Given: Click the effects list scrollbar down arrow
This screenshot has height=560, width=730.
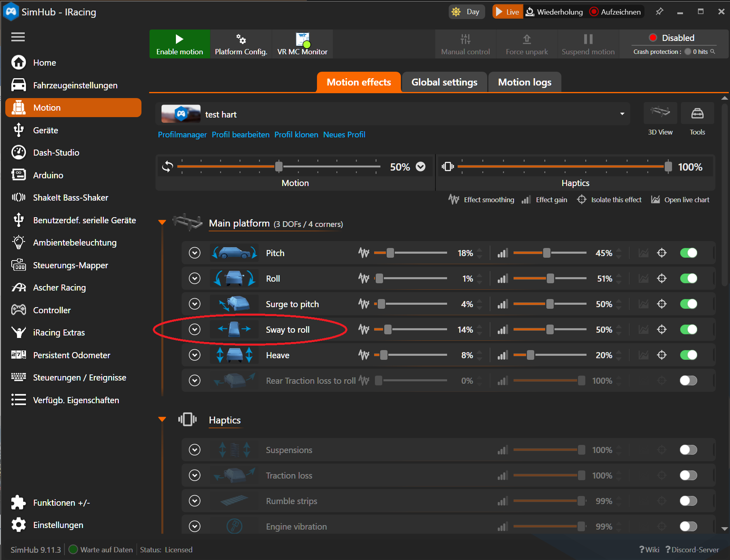Looking at the screenshot, I should coord(725,529).
